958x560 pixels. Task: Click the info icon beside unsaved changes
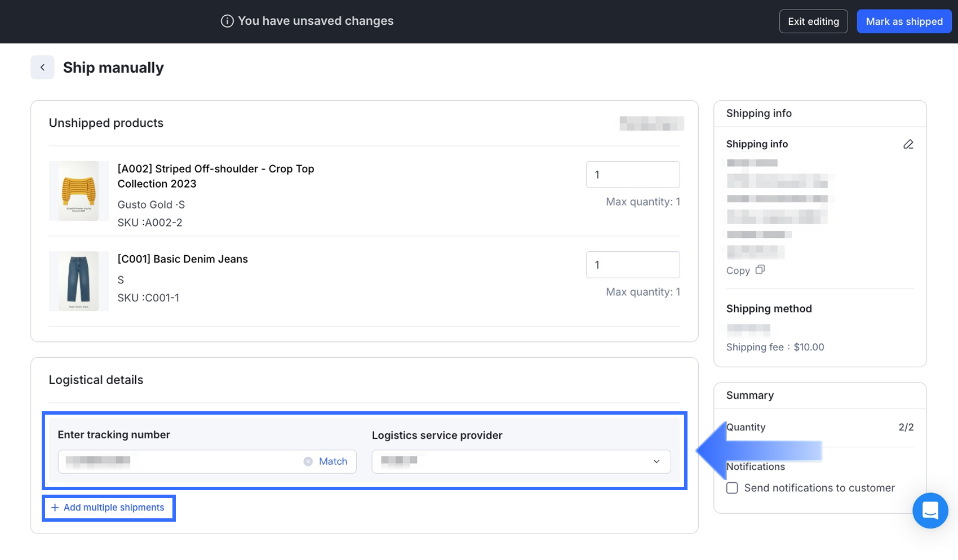tap(227, 21)
